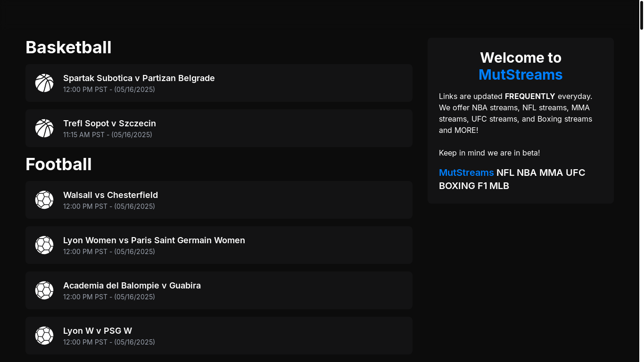Click soccer ball icon beside Academia del Balompie
The width and height of the screenshot is (644, 362).
44,290
